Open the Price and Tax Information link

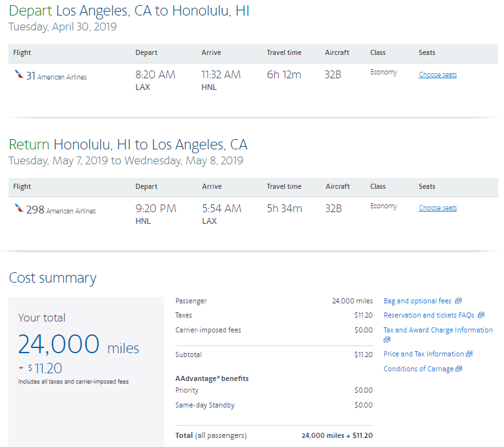(x=424, y=354)
